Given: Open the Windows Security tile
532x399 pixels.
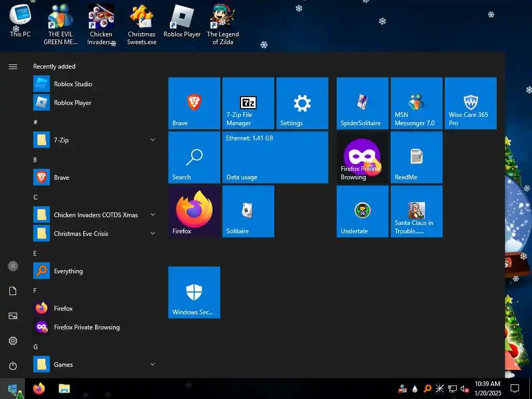Looking at the screenshot, I should coord(194,292).
